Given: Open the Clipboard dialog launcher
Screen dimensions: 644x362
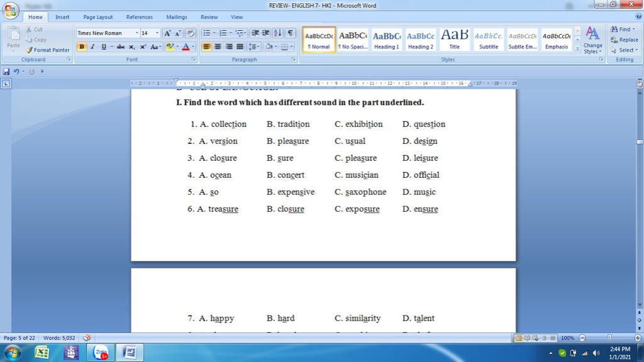Looking at the screenshot, I should (69, 60).
